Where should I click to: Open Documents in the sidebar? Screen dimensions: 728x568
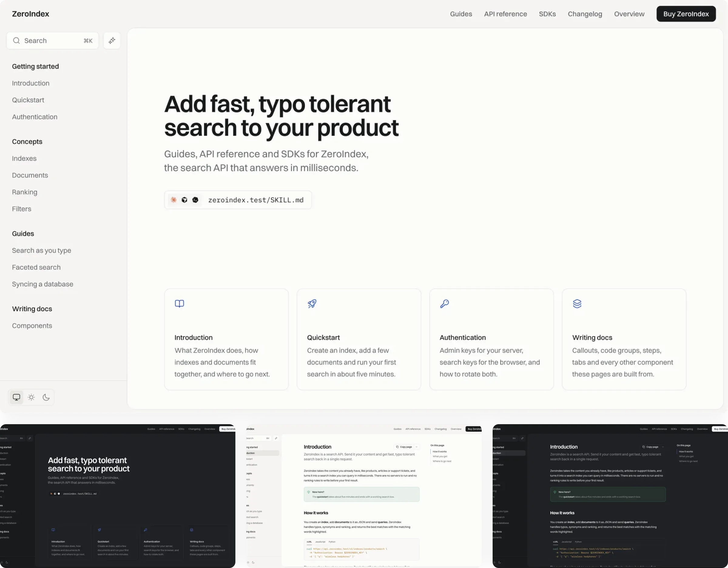pos(30,175)
